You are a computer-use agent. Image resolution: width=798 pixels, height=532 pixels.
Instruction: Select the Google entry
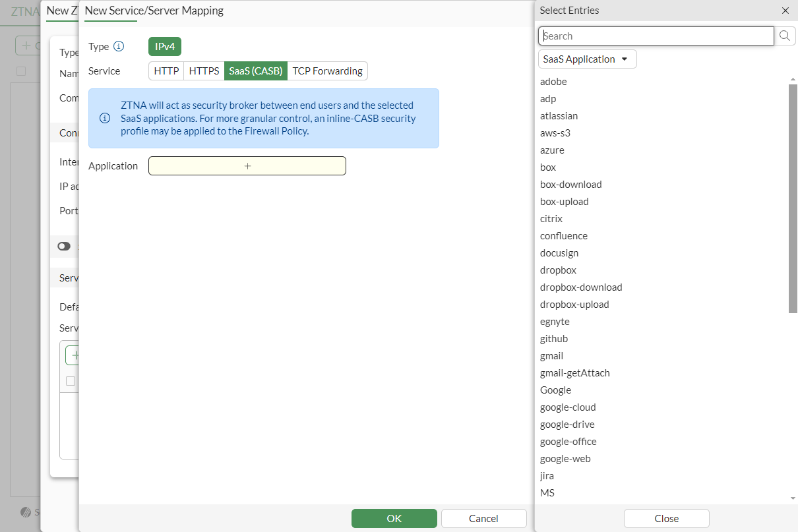click(x=556, y=390)
